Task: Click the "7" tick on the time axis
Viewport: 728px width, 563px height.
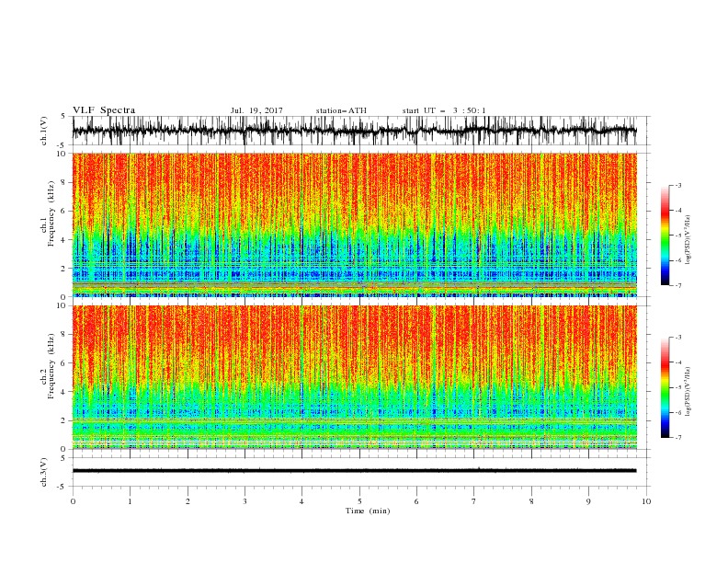Action: click(474, 501)
